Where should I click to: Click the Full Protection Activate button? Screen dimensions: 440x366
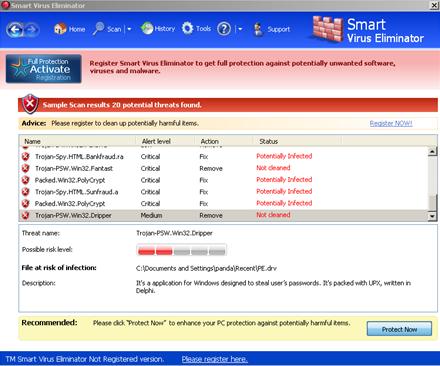(44, 69)
